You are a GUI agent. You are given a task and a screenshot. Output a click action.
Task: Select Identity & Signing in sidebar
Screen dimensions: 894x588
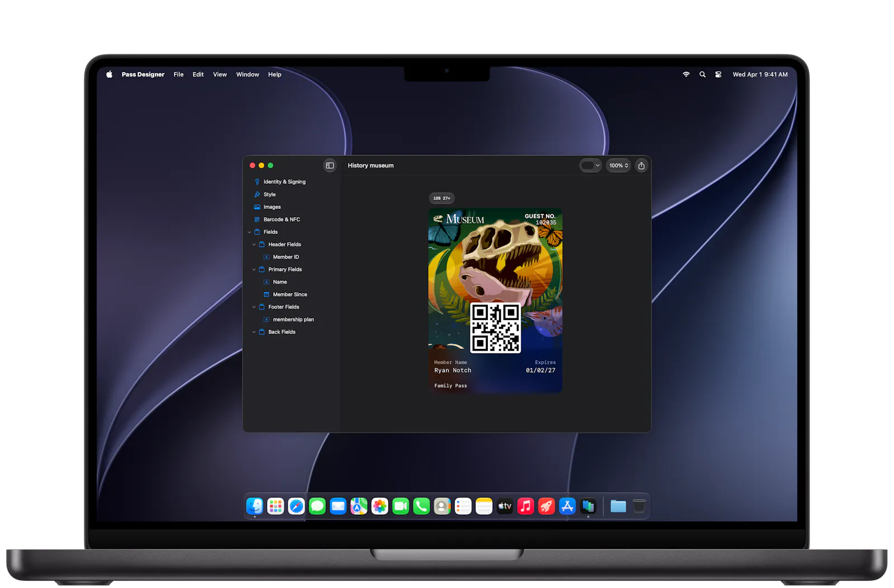point(284,181)
